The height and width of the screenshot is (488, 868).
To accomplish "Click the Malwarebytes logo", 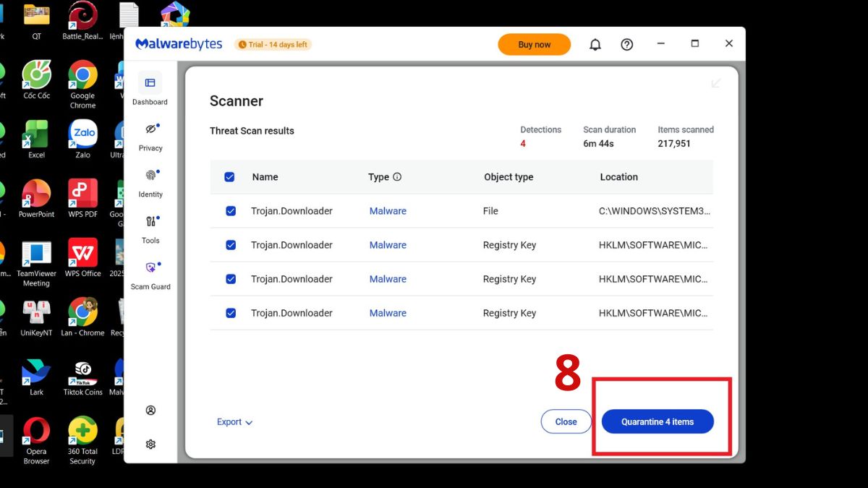I will 179,44.
